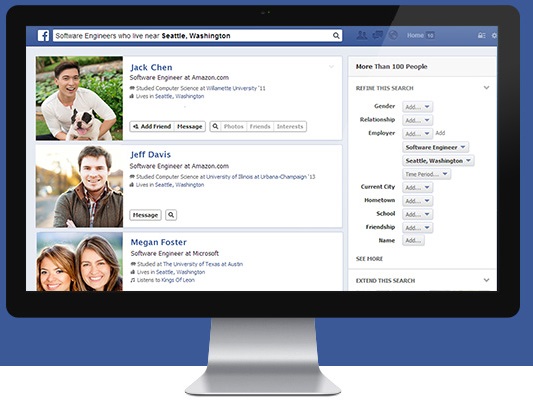Open the messages icon in top bar

pyautogui.click(x=378, y=35)
